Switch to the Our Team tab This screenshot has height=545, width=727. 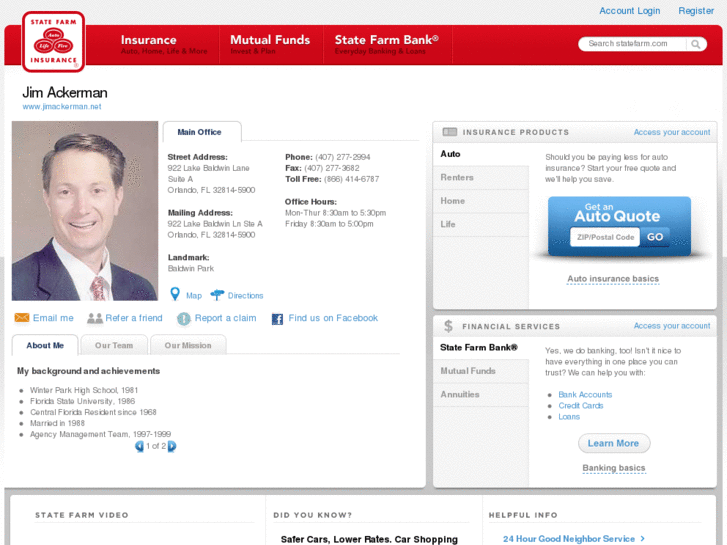point(114,346)
